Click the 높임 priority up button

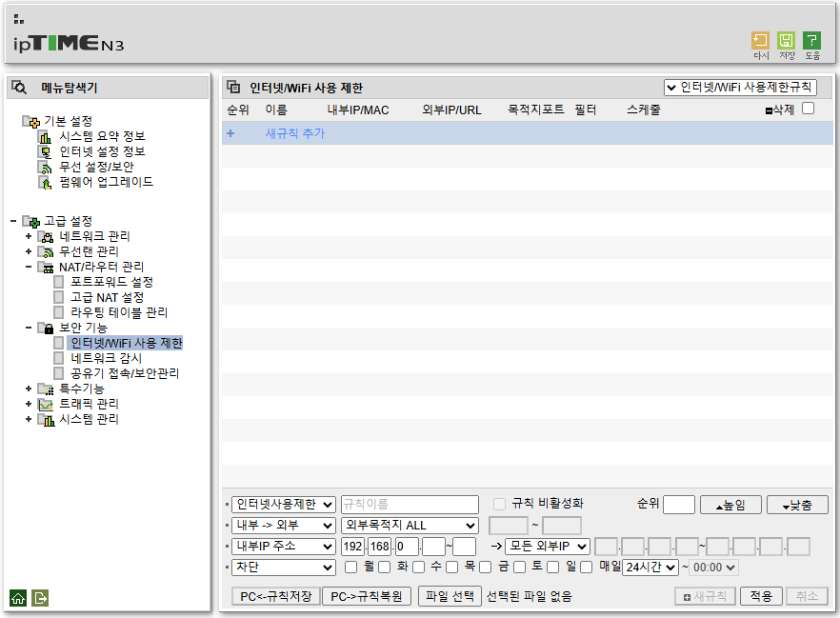pos(730,505)
